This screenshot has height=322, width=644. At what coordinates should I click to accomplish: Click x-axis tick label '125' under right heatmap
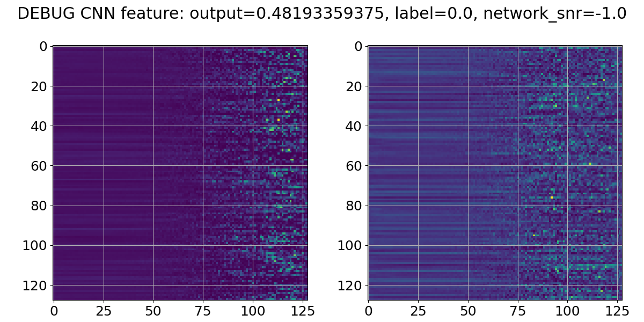tap(617, 311)
